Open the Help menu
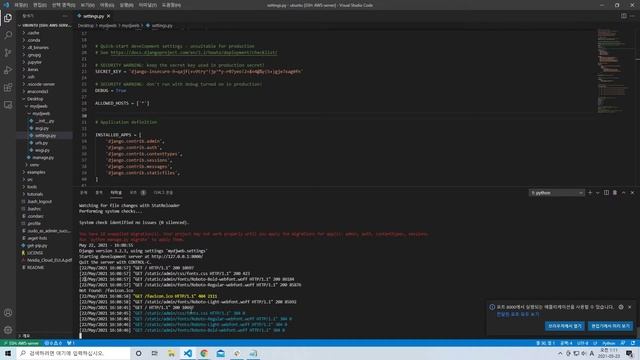 click(x=171, y=5)
